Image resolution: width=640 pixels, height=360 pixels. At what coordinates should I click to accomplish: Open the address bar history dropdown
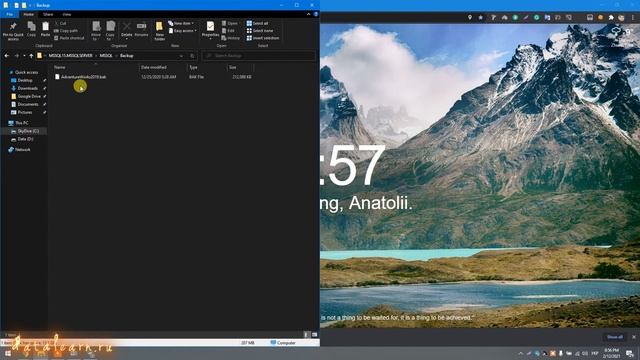click(181, 56)
